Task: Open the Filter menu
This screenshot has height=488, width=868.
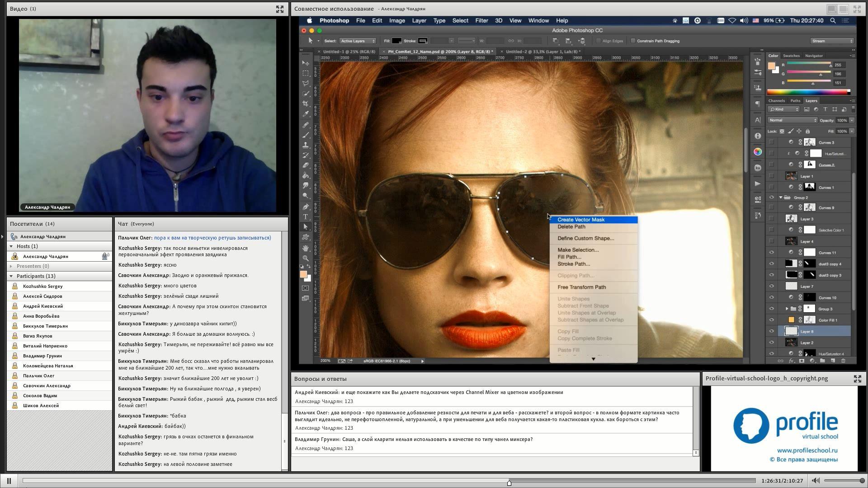Action: point(481,20)
